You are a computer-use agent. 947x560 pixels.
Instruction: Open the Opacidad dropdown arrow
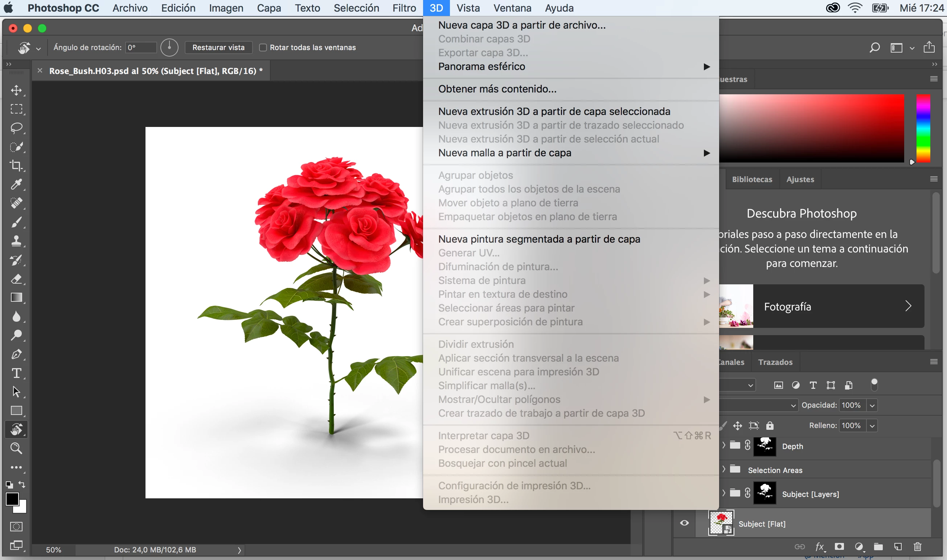pos(872,405)
